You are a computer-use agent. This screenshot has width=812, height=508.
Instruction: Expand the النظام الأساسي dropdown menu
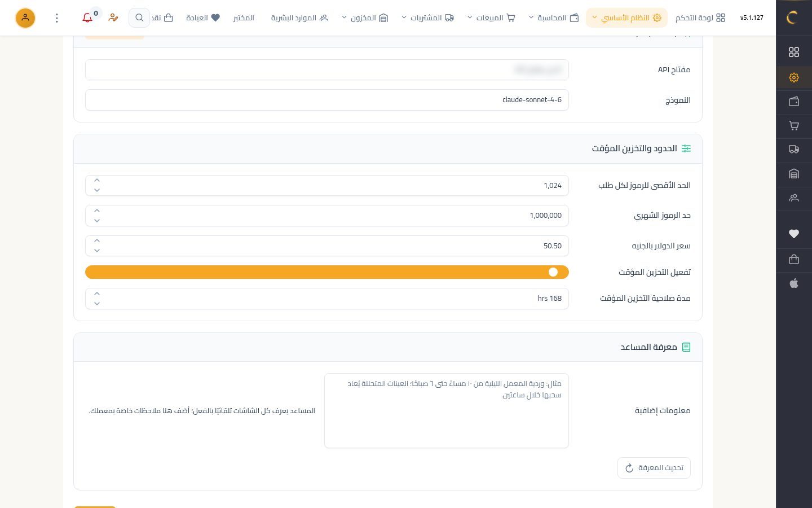pos(626,18)
